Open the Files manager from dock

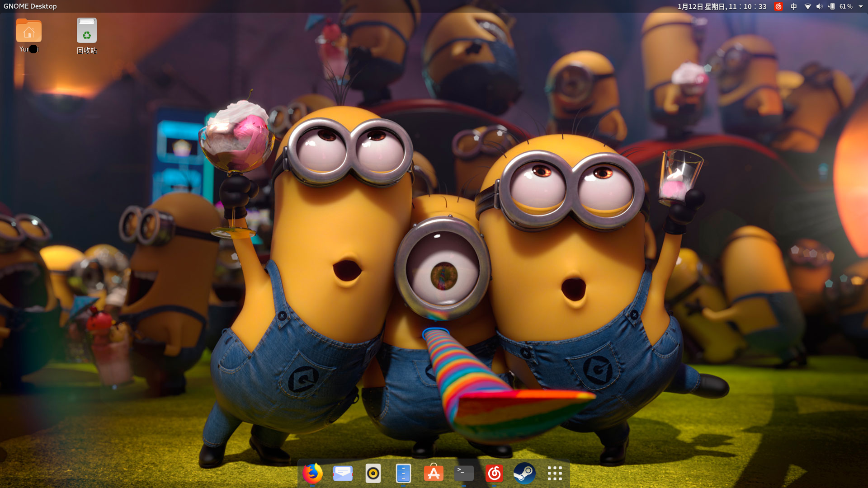tap(403, 473)
